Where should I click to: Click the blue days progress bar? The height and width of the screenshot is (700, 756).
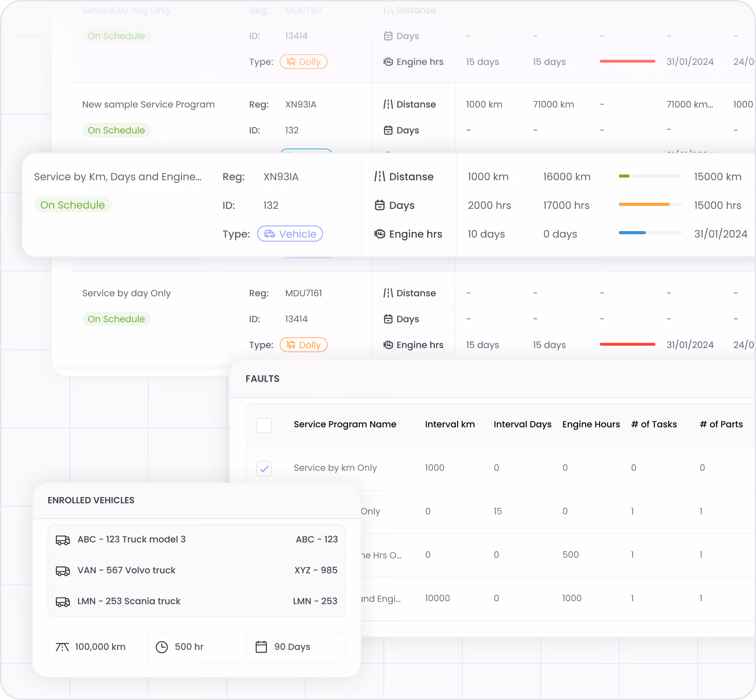coord(650,232)
